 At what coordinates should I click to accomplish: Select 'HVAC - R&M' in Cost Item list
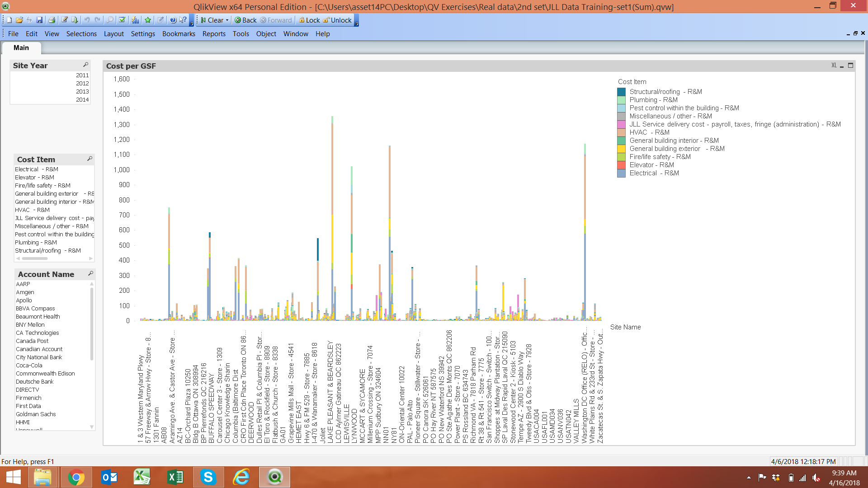pos(54,210)
